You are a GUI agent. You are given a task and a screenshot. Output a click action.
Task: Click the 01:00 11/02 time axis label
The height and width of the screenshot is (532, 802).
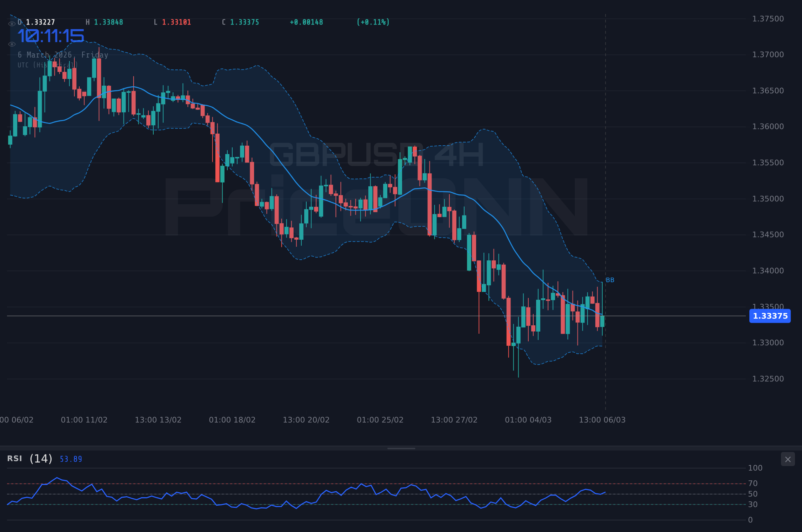pyautogui.click(x=84, y=420)
